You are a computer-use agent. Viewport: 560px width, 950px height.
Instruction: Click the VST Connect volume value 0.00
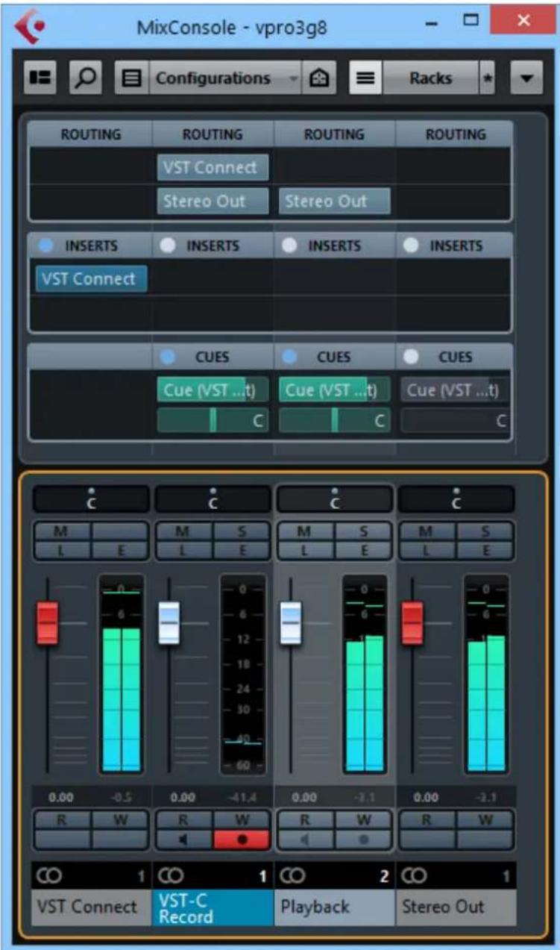pyautogui.click(x=61, y=797)
